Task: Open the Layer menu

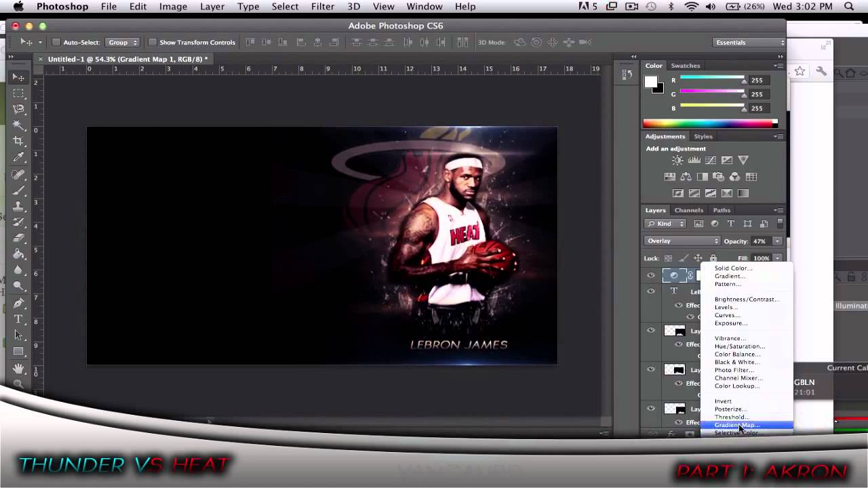Action: pyautogui.click(x=212, y=6)
